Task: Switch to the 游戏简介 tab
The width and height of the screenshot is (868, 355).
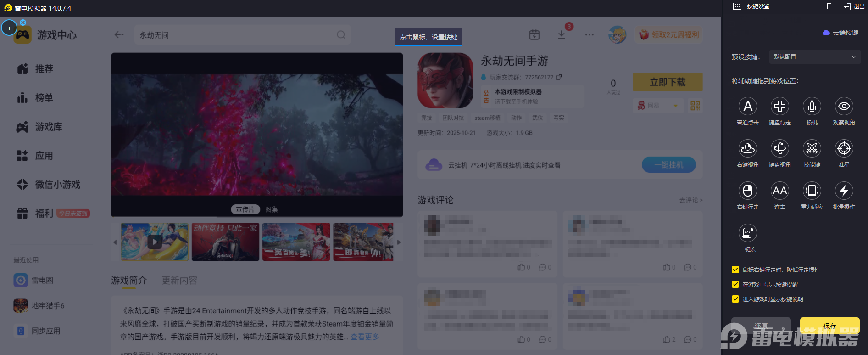Action: click(x=129, y=280)
